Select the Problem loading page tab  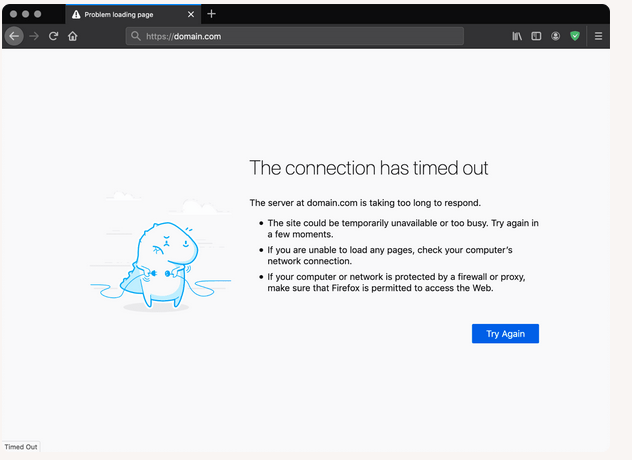[x=133, y=15]
